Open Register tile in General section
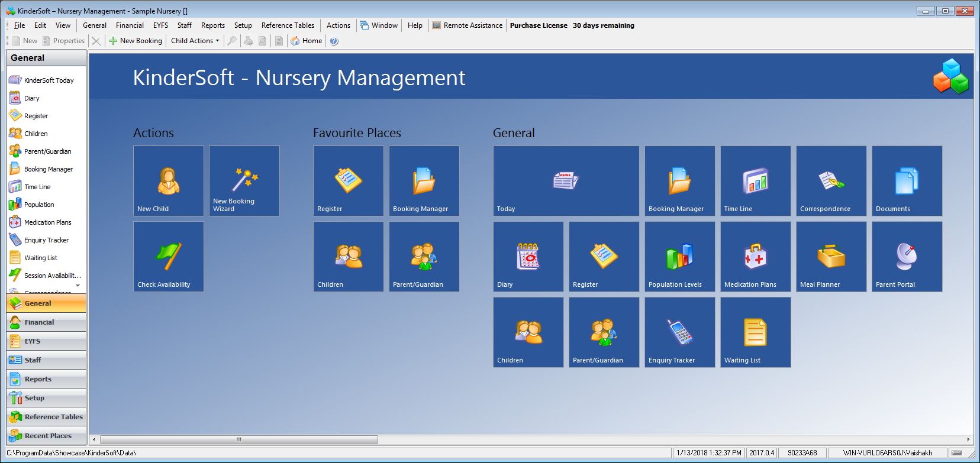 click(x=604, y=257)
